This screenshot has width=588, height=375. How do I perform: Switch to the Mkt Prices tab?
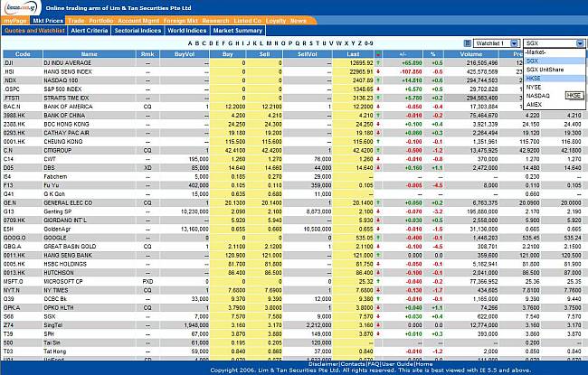[x=48, y=21]
